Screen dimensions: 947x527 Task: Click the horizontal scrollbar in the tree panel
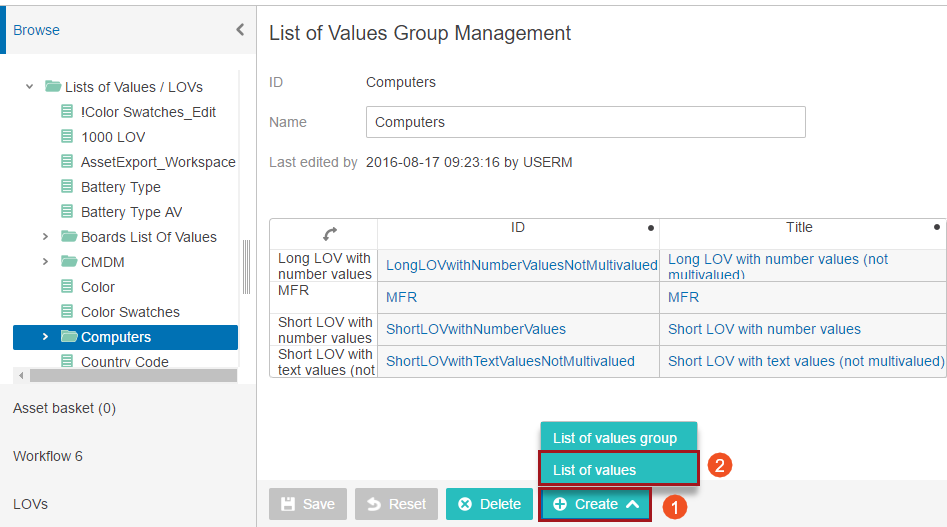point(133,375)
